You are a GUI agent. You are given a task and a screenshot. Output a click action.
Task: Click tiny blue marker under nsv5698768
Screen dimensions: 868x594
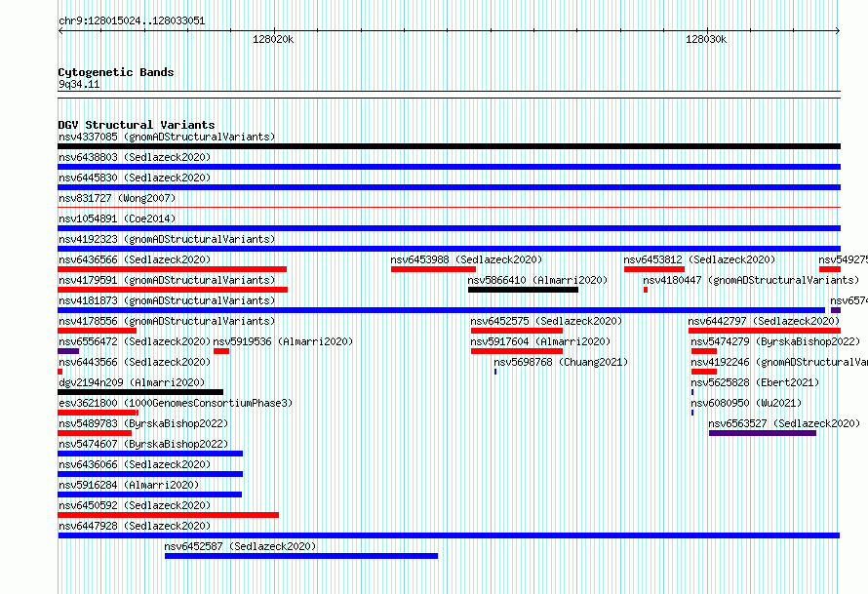pos(495,372)
